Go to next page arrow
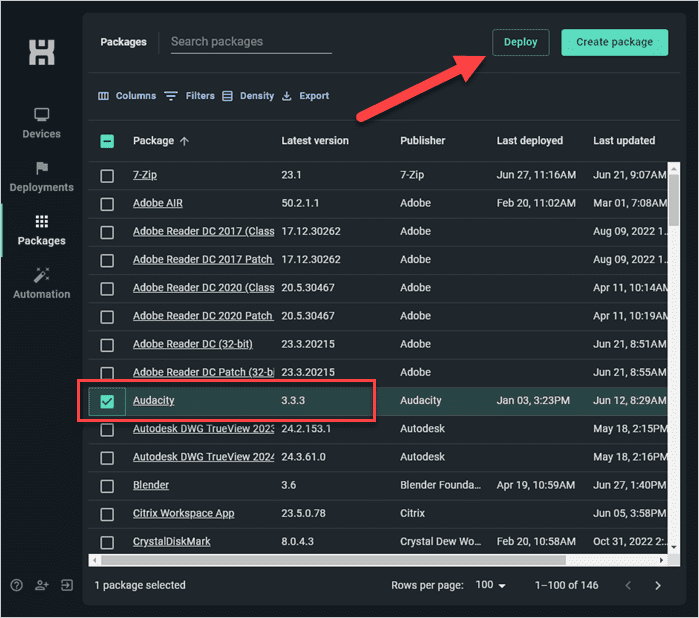Viewport: 699px width, 618px height. [x=658, y=585]
